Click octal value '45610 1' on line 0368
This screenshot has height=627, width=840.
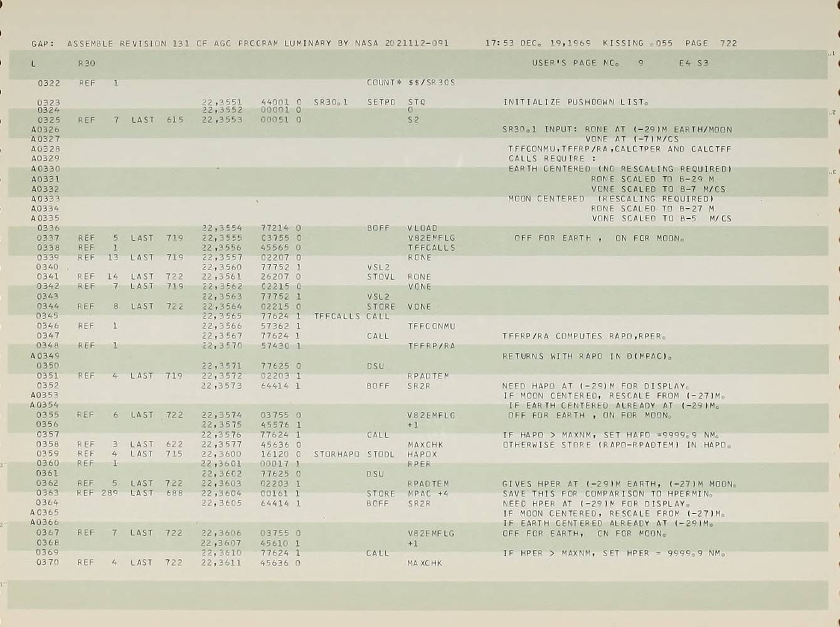[x=280, y=543]
